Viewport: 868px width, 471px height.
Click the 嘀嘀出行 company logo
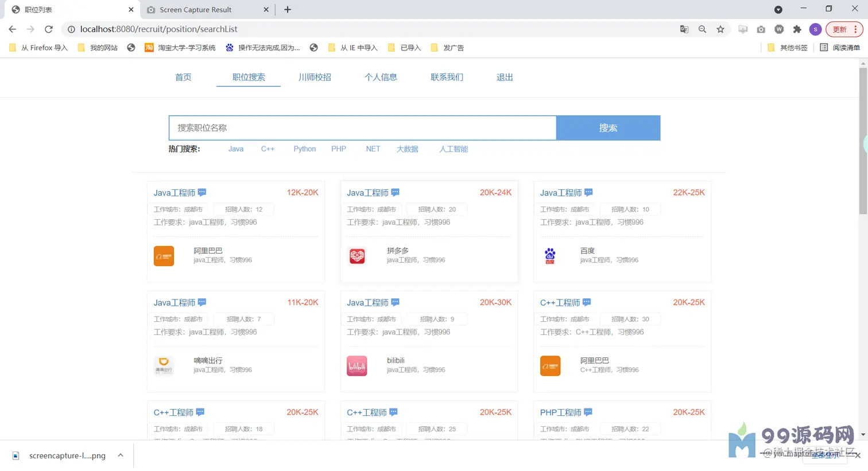[164, 366]
